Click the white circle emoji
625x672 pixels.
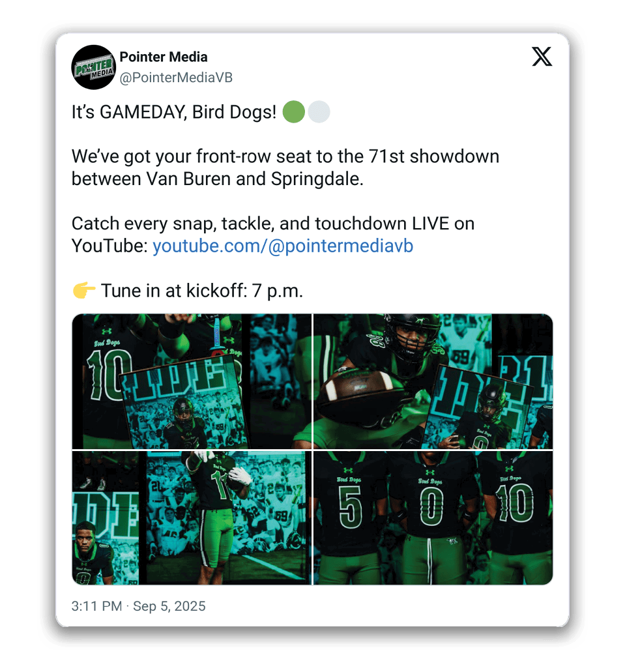point(319,112)
